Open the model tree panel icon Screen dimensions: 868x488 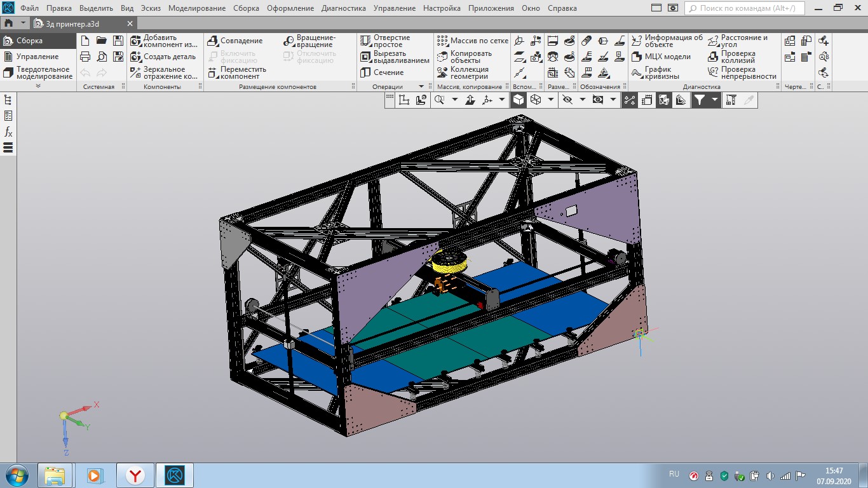pos(8,100)
